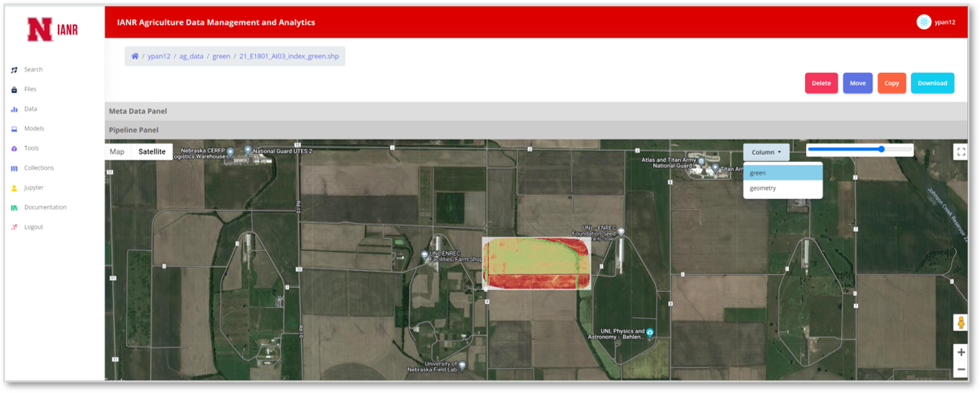The image size is (980, 393).
Task: Expand the Pipeline Panel
Action: (x=536, y=130)
